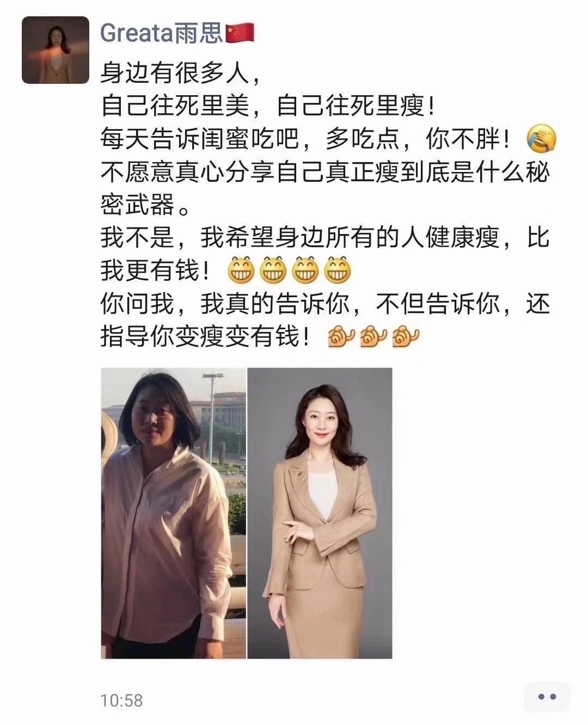Image resolution: width=588 pixels, height=725 pixels.
Task: Tap the middle beckoning hand emoji
Action: 373,336
